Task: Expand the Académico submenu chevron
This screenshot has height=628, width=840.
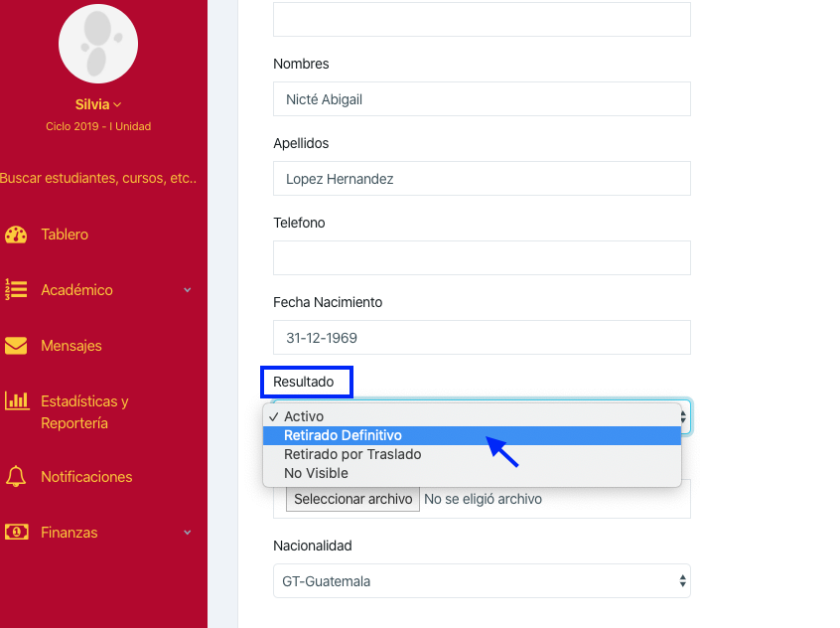Action: tap(187, 290)
